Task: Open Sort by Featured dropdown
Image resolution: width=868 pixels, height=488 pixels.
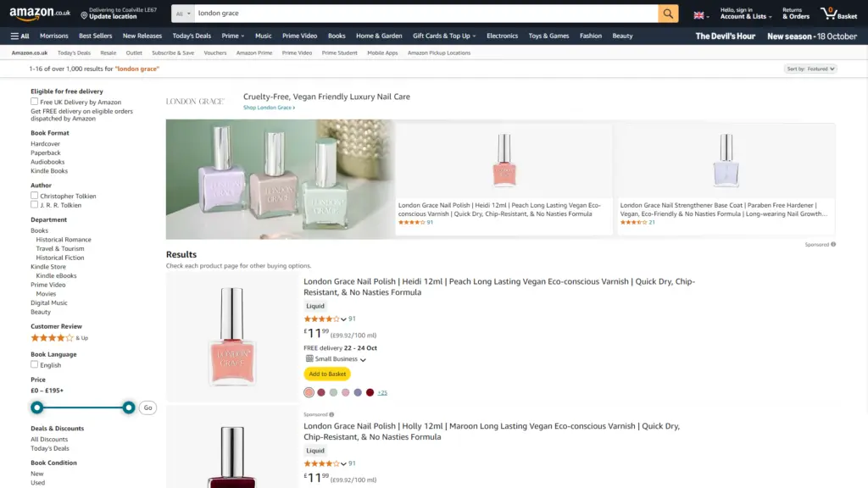Action: point(810,69)
